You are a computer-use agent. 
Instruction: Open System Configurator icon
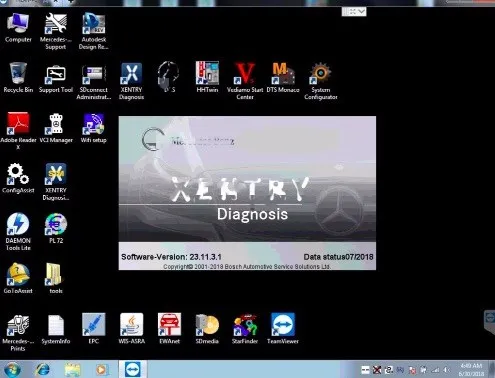[x=321, y=81]
